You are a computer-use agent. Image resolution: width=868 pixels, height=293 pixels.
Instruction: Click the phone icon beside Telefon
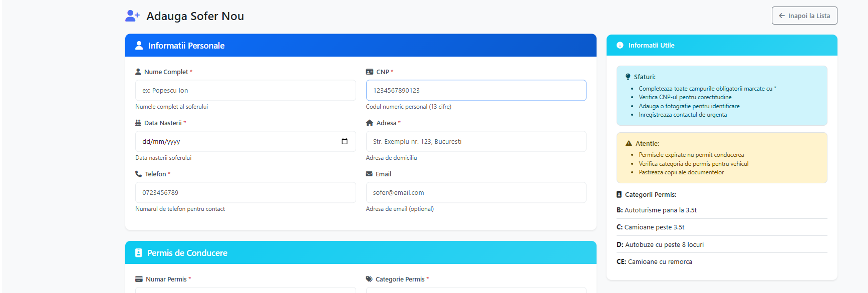coord(139,174)
